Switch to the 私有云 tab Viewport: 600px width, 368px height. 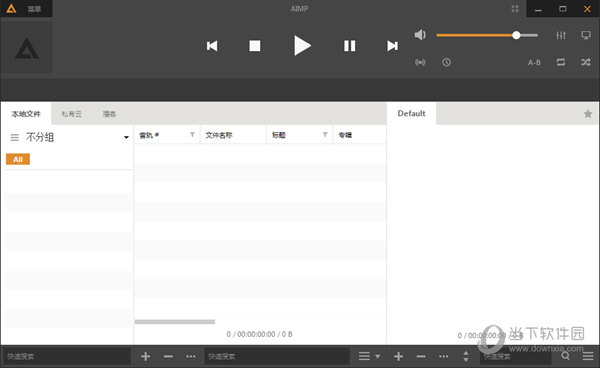(x=72, y=114)
